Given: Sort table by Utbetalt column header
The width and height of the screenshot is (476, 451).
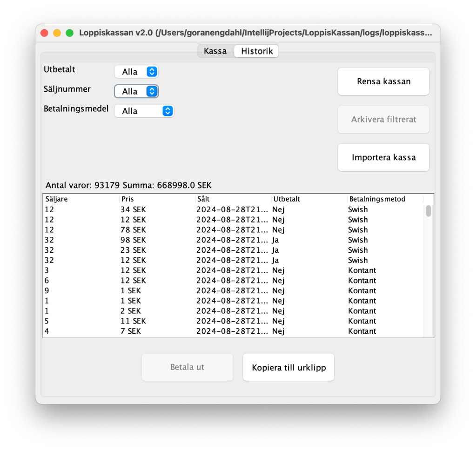Looking at the screenshot, I should [309, 199].
